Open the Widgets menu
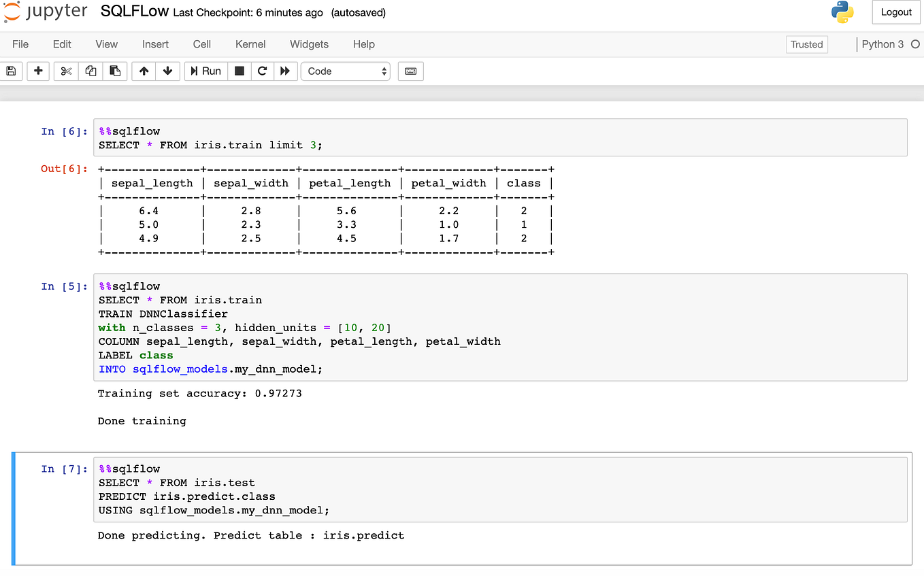Viewport: 924px width, 576px height. pyautogui.click(x=309, y=44)
